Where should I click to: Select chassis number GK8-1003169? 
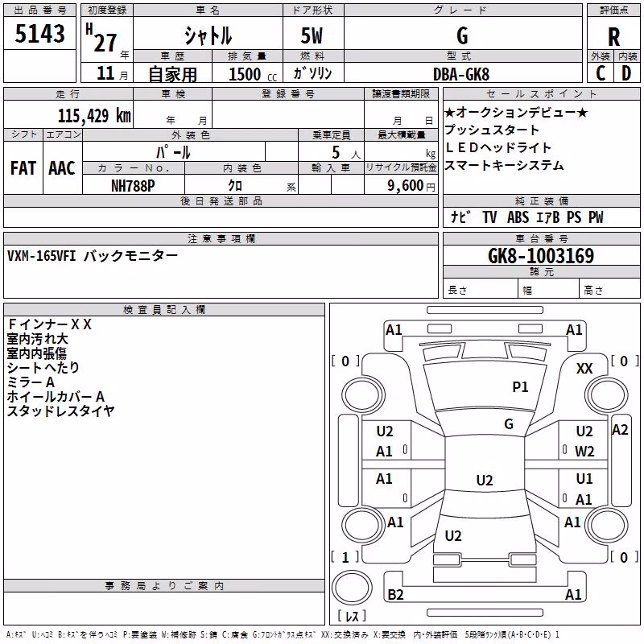click(541, 256)
